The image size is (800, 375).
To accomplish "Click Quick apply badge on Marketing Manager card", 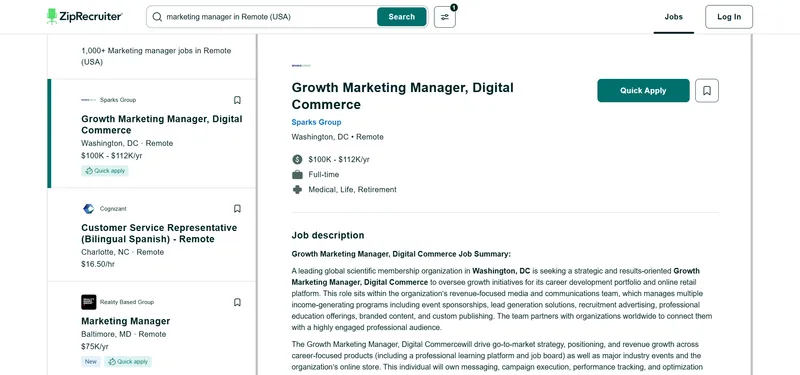I will (x=128, y=362).
